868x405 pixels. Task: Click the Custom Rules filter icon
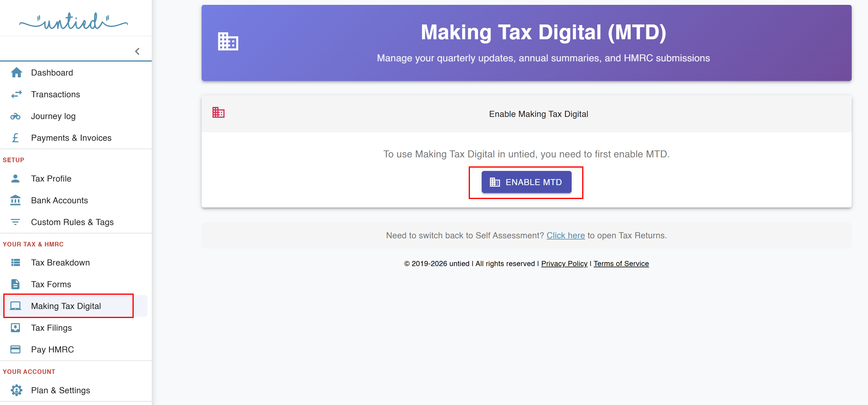click(x=15, y=222)
